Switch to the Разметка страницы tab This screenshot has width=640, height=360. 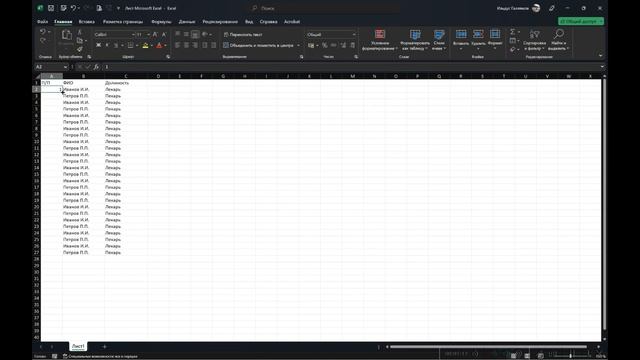[x=123, y=22]
